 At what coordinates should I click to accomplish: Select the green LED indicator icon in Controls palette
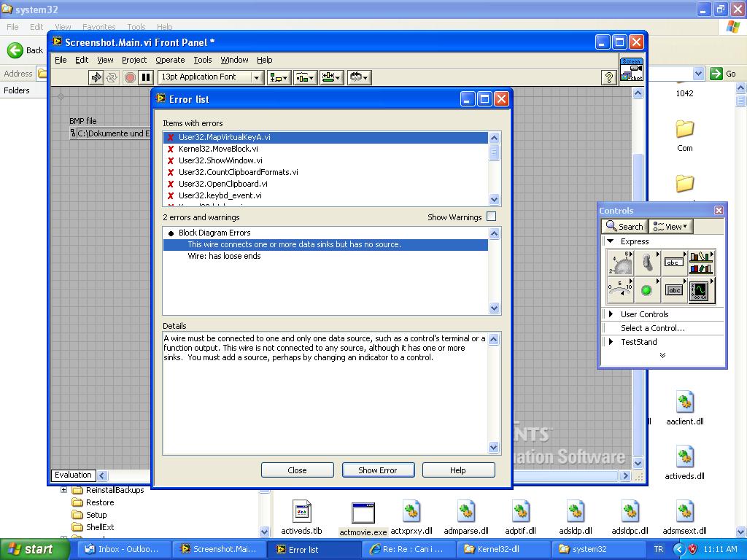(x=648, y=290)
